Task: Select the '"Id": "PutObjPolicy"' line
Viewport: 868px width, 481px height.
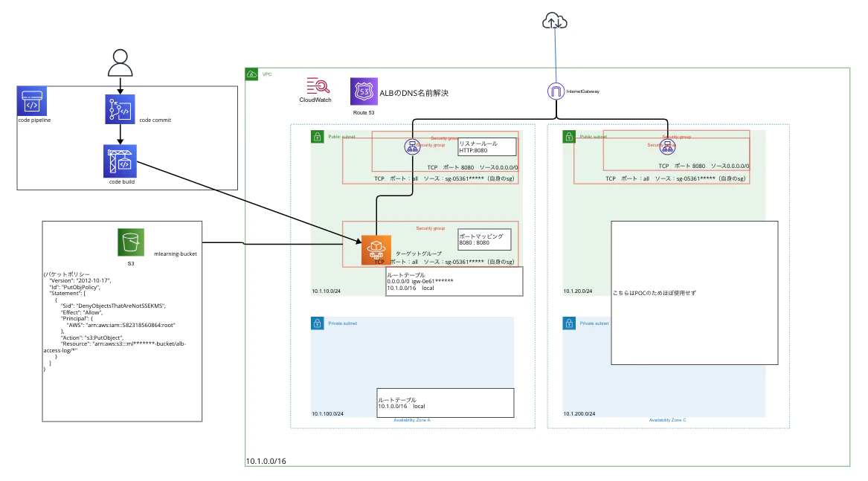Action: pos(74,287)
